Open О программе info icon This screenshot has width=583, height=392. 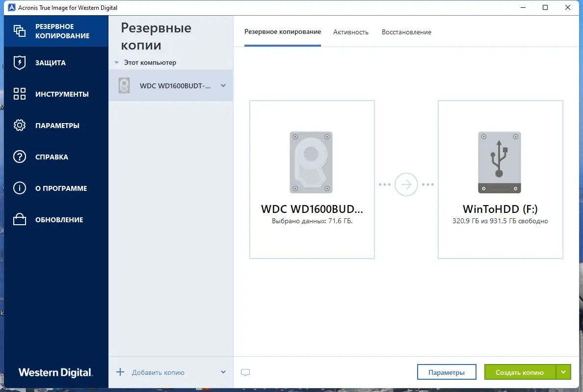point(20,188)
